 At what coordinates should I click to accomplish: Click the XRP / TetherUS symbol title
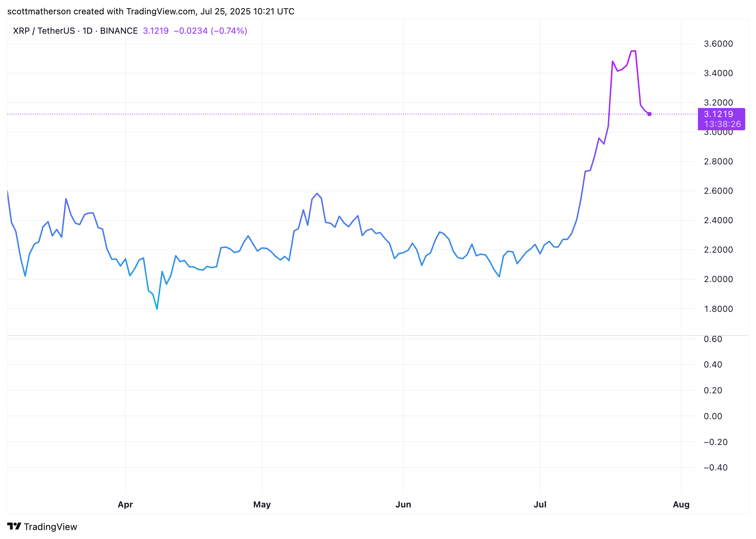point(44,31)
